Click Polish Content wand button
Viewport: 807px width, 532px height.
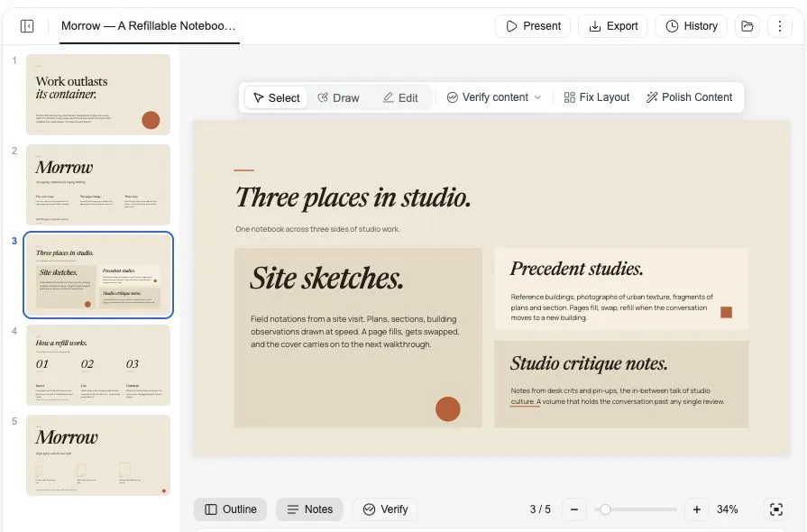coord(689,97)
